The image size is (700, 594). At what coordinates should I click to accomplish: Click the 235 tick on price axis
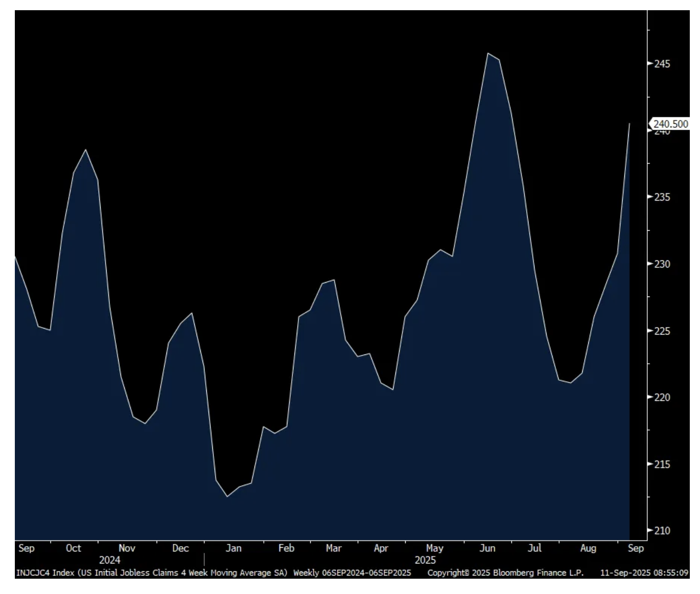coord(662,197)
